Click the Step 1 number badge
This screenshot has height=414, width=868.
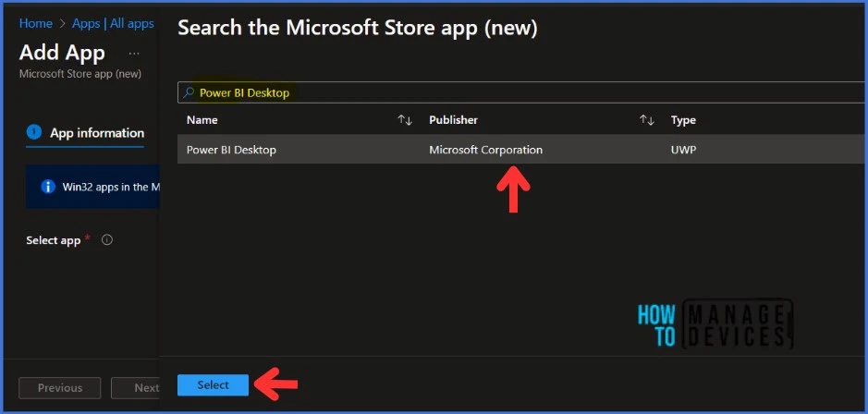(x=34, y=133)
